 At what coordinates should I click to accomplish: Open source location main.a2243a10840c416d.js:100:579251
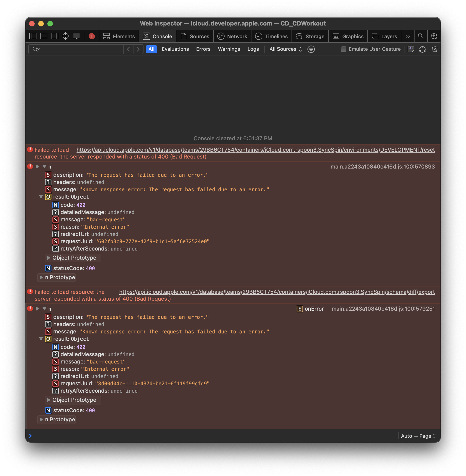pyautogui.click(x=383, y=309)
